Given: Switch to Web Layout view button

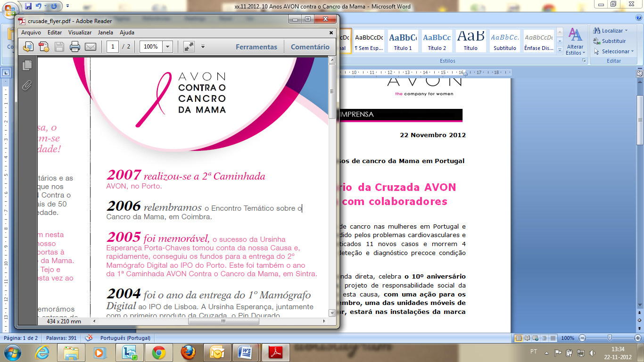Looking at the screenshot, I should [537, 338].
